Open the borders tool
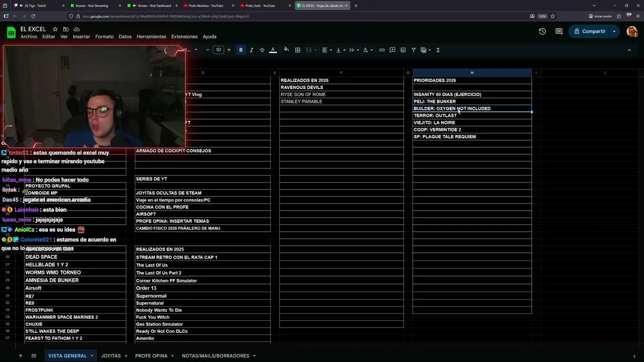This screenshot has height=362, width=644. 297,50
